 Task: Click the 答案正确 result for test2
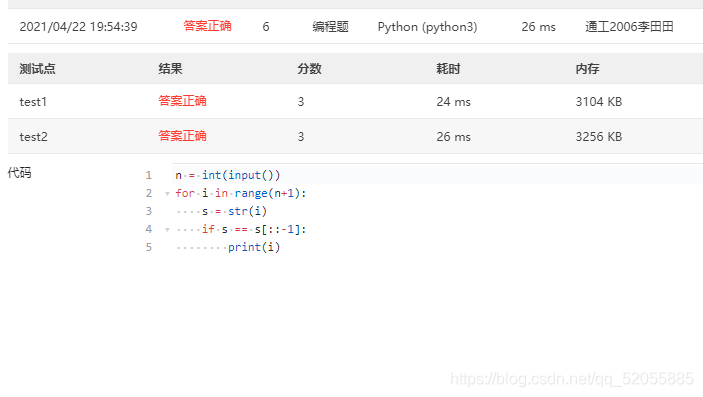pos(182,136)
